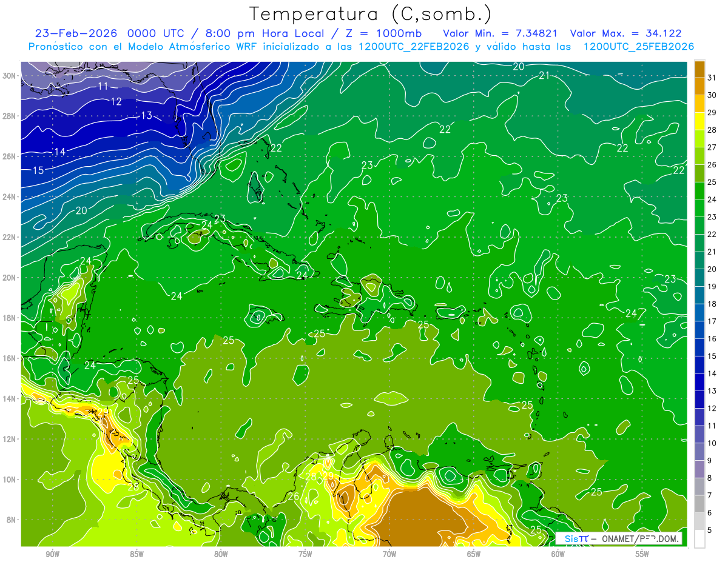Click the 18N latitude axis label
This screenshot has height=562, width=728.
[x=10, y=318]
